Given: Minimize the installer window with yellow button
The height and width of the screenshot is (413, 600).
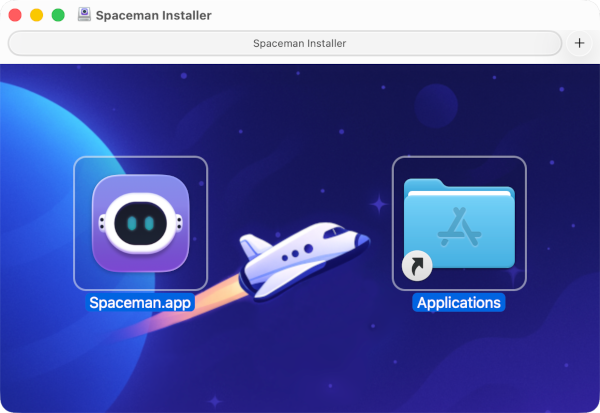Looking at the screenshot, I should (x=37, y=15).
